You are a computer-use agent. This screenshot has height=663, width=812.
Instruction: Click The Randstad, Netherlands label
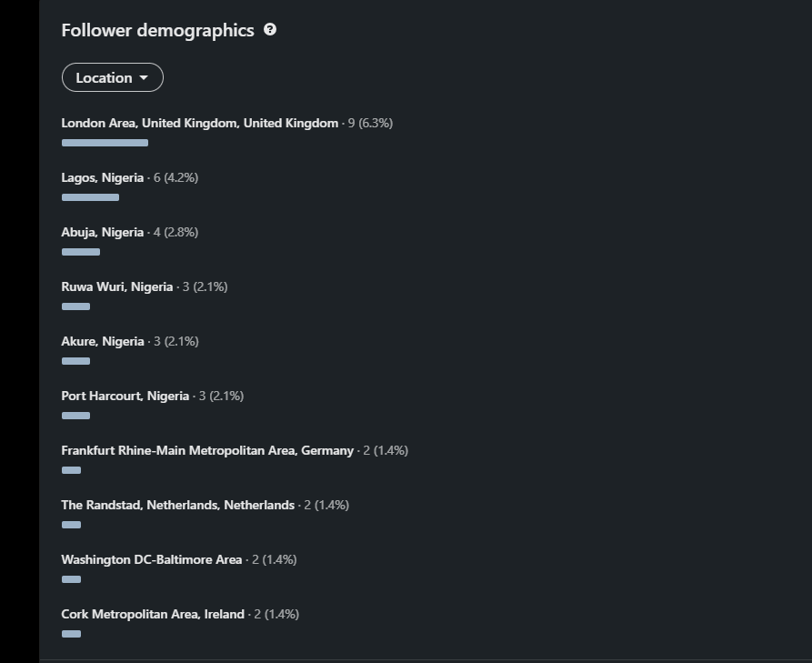click(x=177, y=505)
